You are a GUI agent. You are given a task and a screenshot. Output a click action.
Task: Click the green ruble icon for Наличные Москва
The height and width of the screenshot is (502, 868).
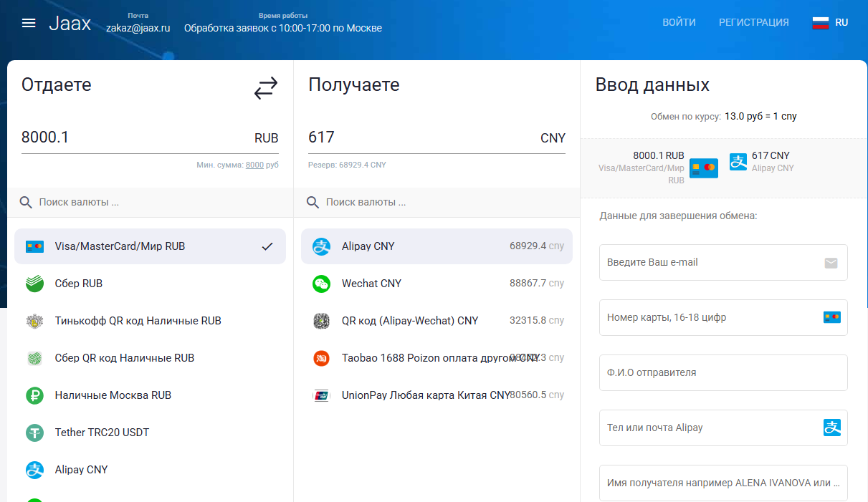34,395
